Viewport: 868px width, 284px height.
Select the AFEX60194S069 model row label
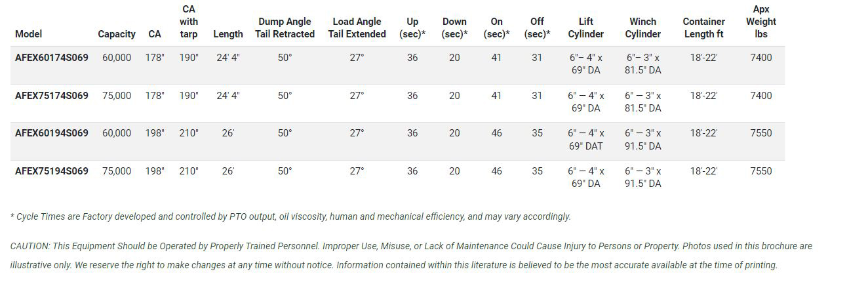pos(51,133)
